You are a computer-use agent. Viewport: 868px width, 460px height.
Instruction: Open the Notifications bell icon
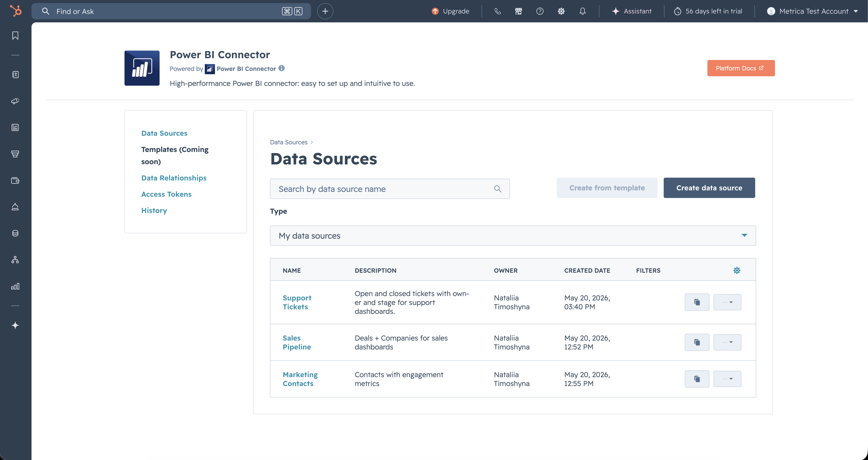(x=582, y=11)
